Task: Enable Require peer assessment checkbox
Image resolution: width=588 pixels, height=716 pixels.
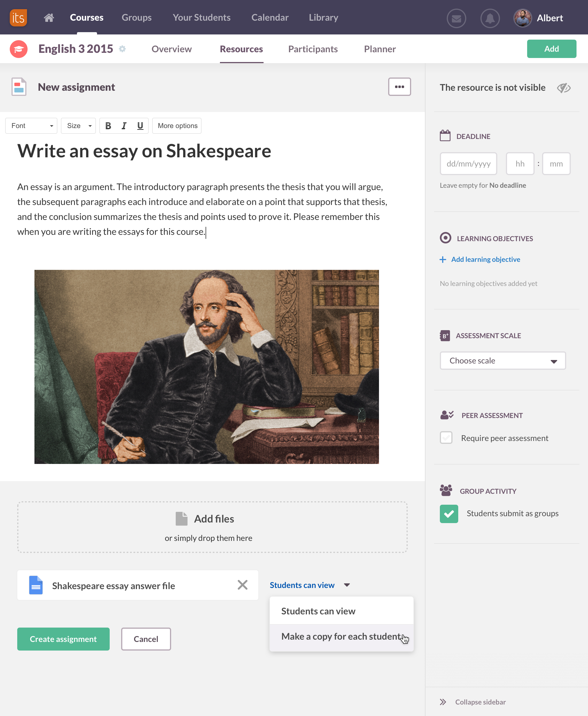Action: click(446, 438)
